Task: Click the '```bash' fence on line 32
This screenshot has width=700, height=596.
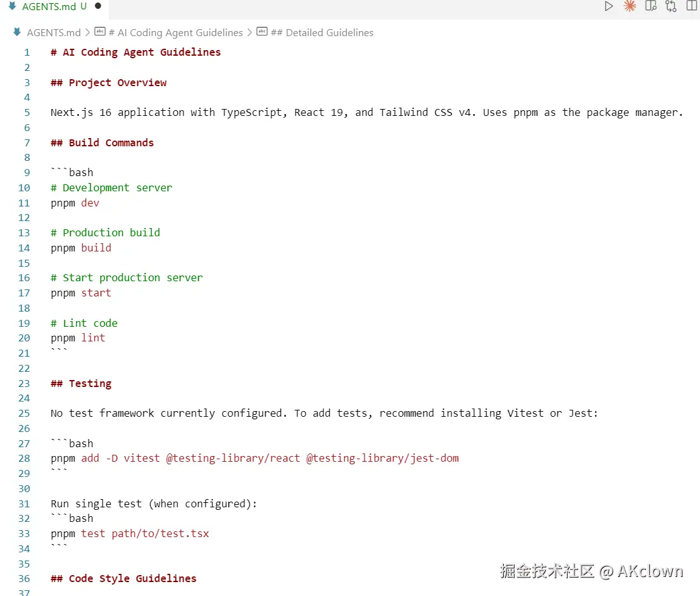Action: click(x=72, y=518)
